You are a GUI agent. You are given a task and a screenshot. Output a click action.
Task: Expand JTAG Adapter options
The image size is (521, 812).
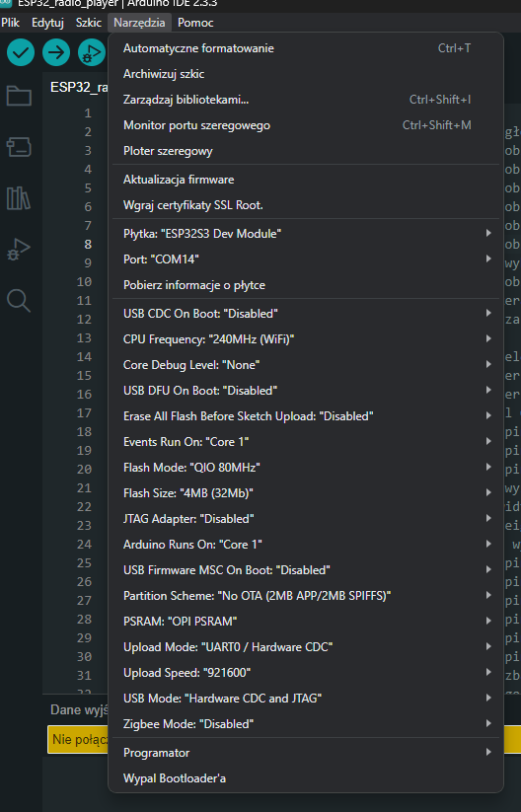click(306, 518)
